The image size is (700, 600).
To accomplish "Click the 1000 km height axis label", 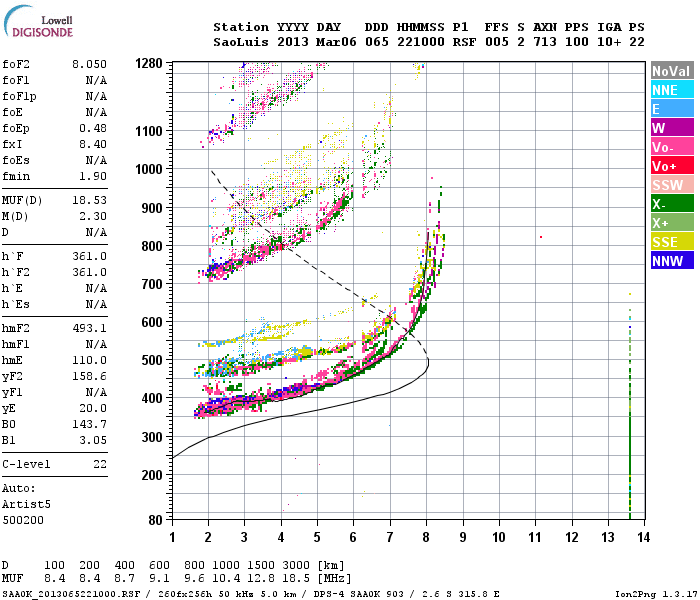I will (149, 169).
